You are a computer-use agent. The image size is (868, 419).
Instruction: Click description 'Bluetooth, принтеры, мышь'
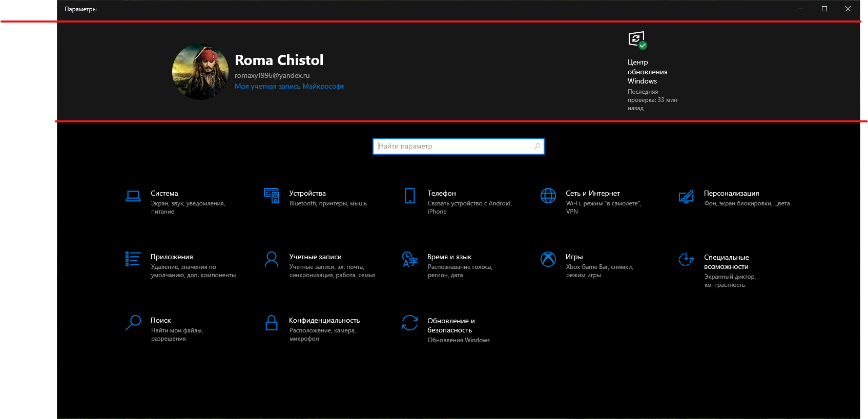coord(328,203)
